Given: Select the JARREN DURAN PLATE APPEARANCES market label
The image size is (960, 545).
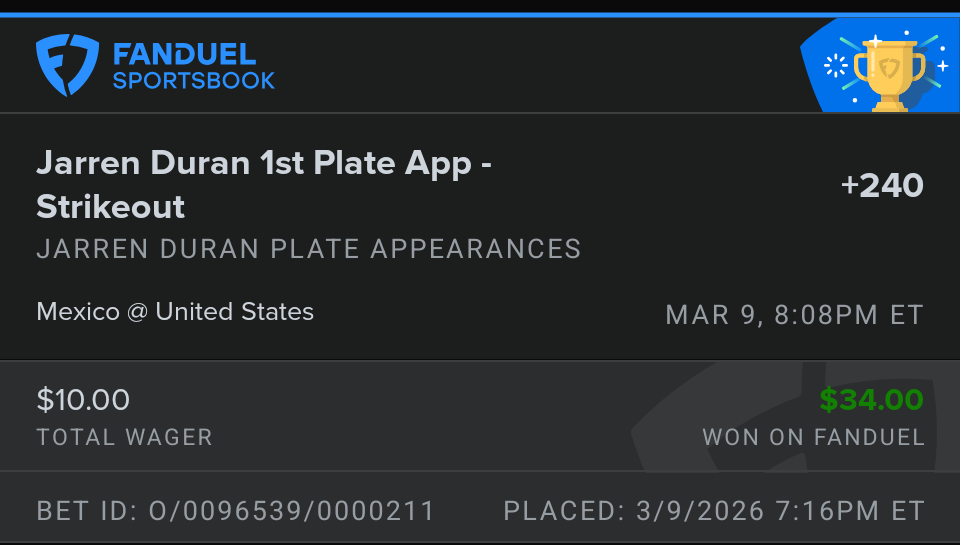Looking at the screenshot, I should click(308, 249).
